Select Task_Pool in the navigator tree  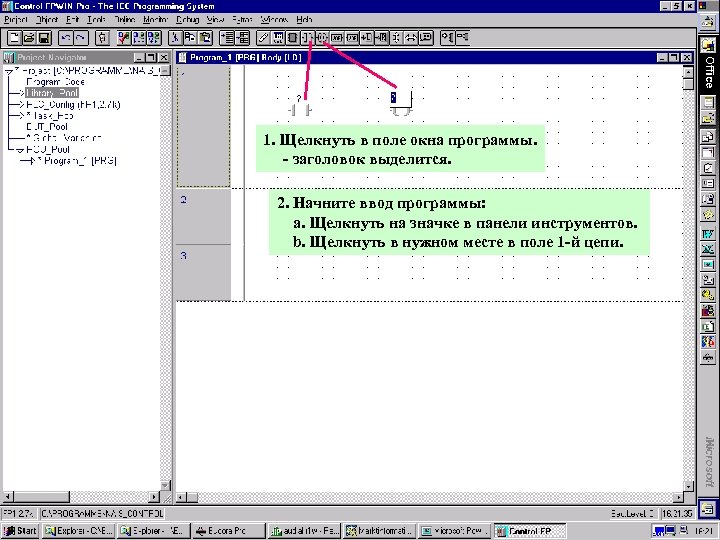point(52,116)
